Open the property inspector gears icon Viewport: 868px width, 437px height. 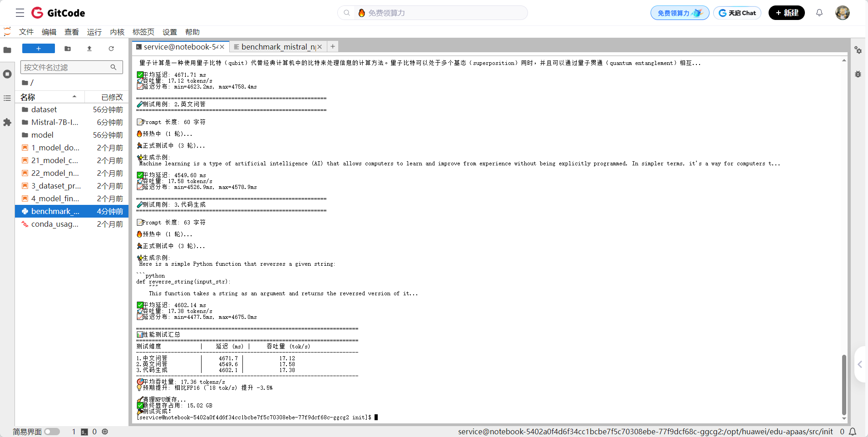click(x=858, y=50)
